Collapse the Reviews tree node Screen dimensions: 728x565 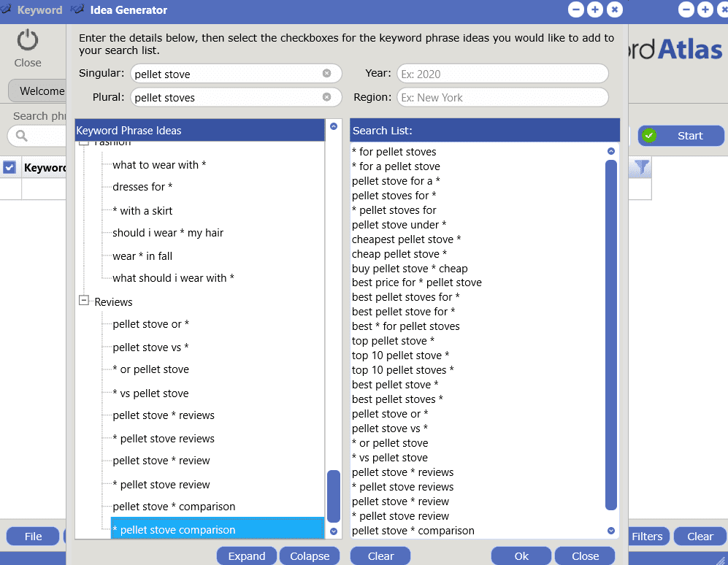[83, 301]
